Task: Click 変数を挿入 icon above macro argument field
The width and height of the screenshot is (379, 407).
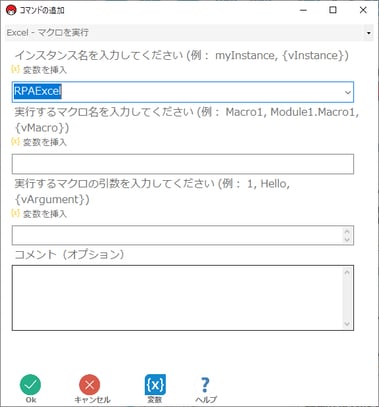Action: [15, 213]
